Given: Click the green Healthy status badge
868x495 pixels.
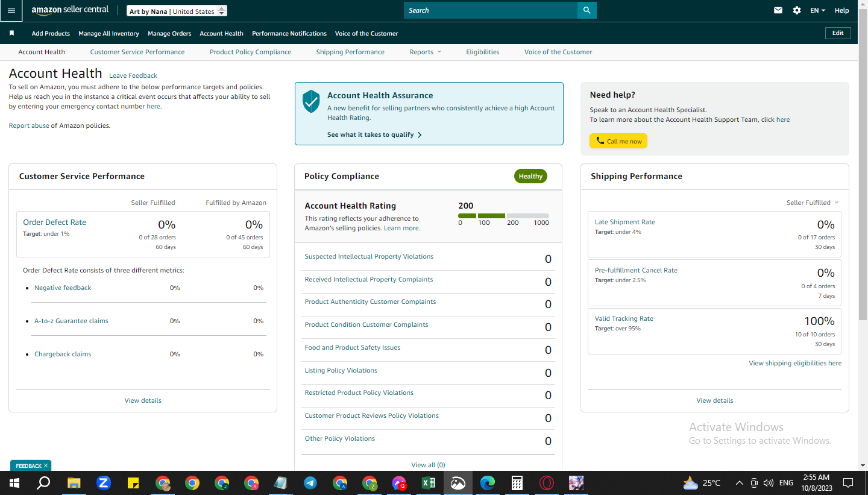Looking at the screenshot, I should click(x=530, y=176).
